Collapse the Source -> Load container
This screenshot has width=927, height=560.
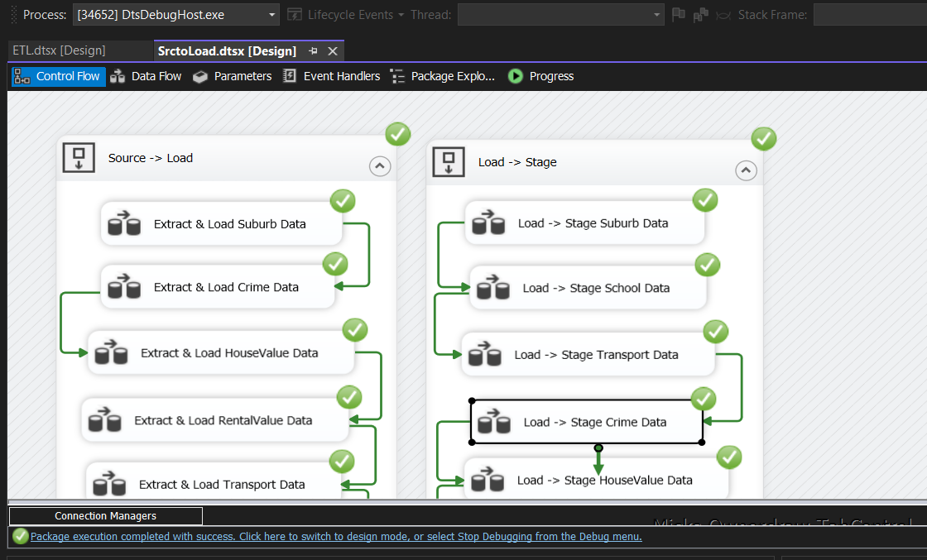[379, 166]
